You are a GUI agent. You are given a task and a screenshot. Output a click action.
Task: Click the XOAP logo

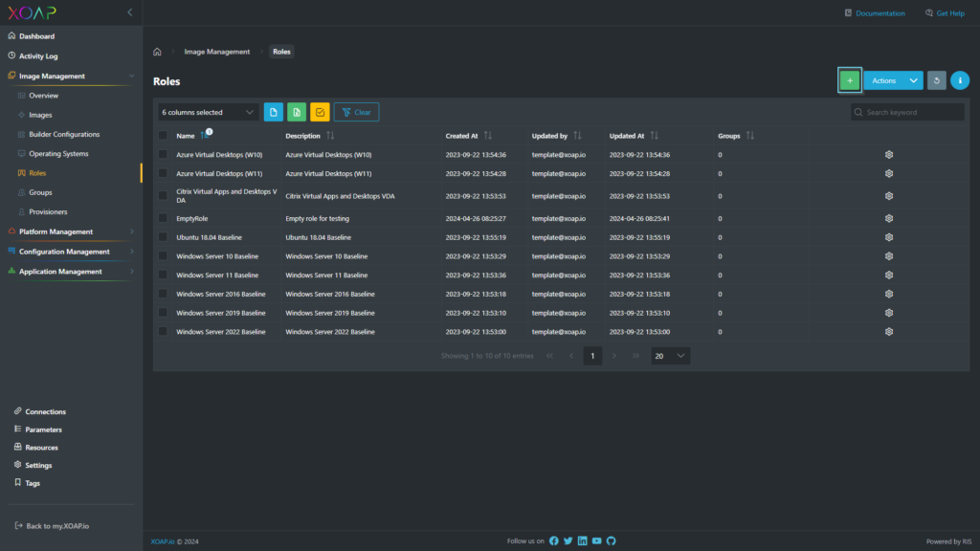[x=32, y=12]
